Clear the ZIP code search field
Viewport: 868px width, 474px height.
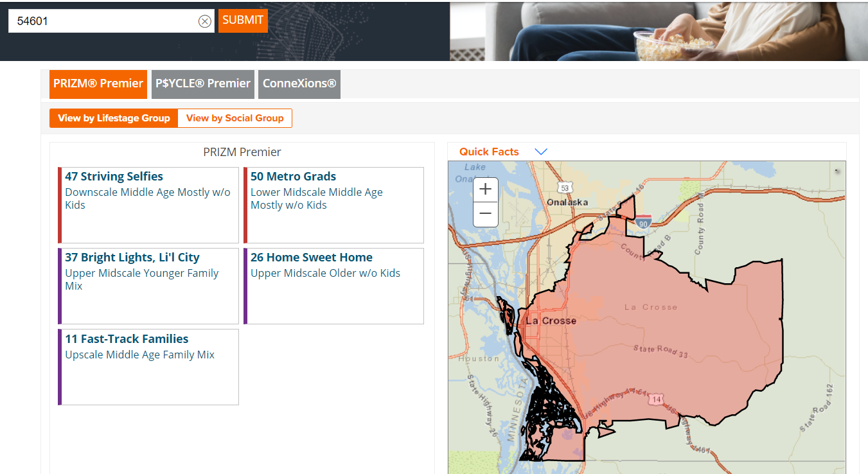click(204, 21)
